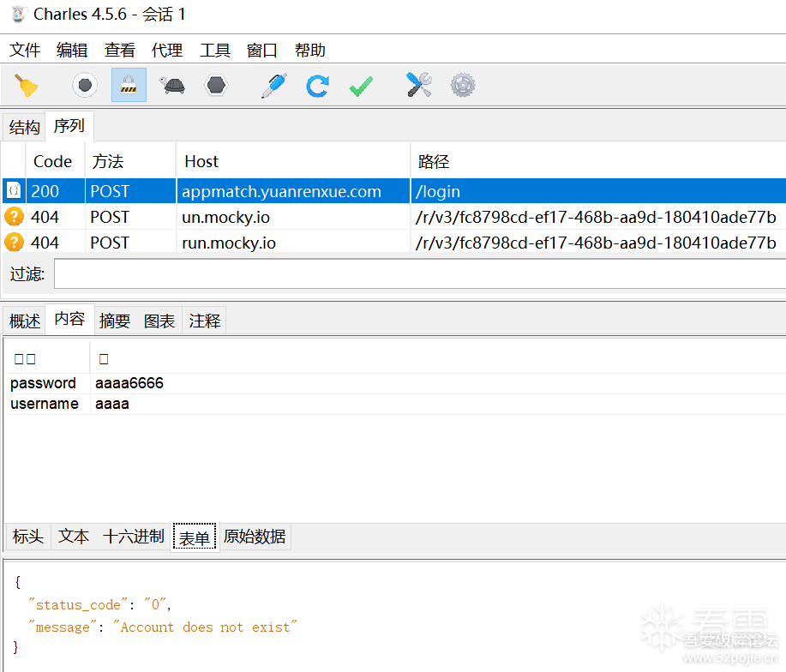This screenshot has height=672, width=786.
Task: Click question mark icon of run.mocky.io row
Action: 14,242
